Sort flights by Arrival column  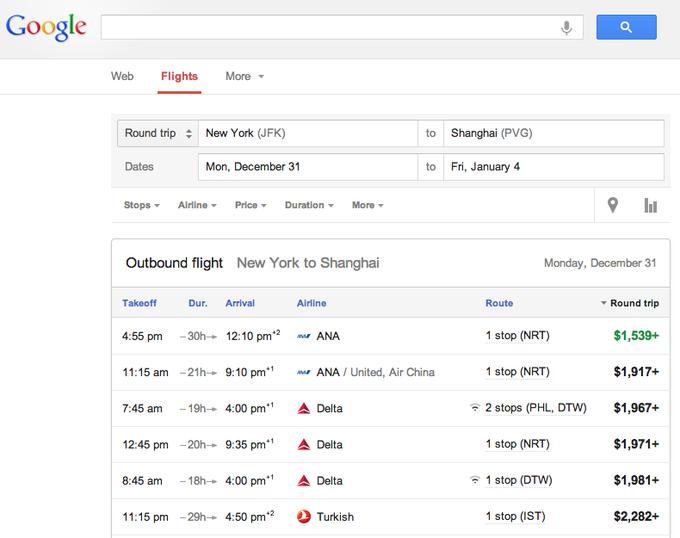point(240,303)
